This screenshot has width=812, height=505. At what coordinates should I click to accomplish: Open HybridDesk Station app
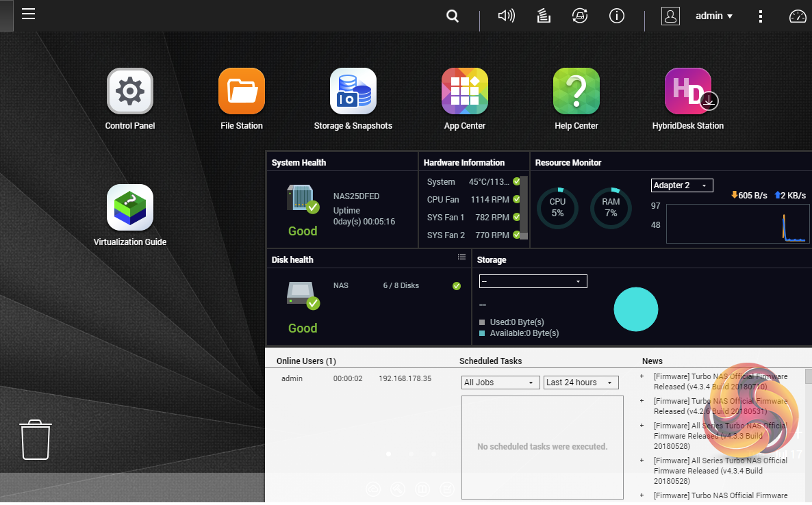pos(687,99)
